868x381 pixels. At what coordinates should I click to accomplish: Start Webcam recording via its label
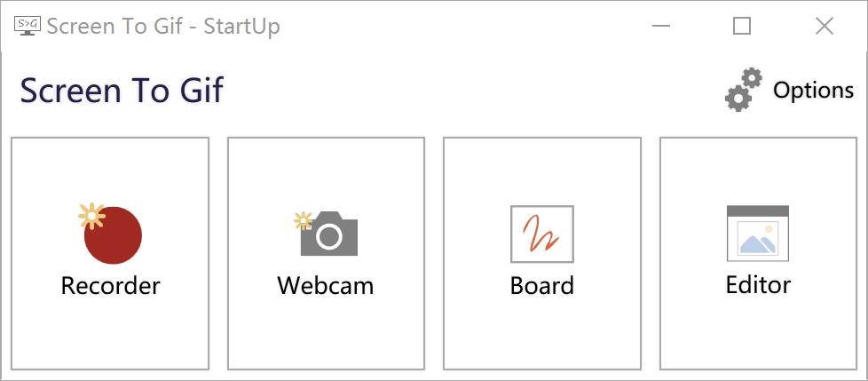(325, 286)
